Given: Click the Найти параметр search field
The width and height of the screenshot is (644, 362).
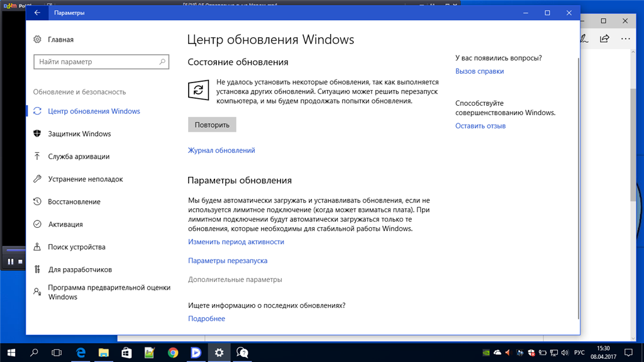Looking at the screenshot, I should [x=101, y=62].
